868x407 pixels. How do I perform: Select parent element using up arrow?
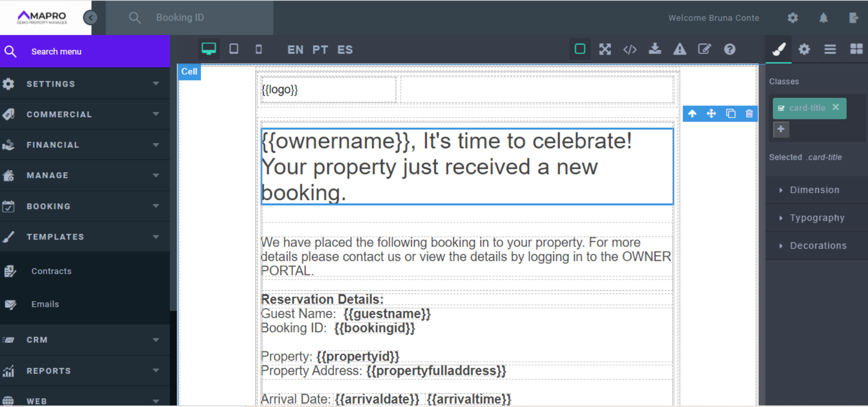[692, 114]
